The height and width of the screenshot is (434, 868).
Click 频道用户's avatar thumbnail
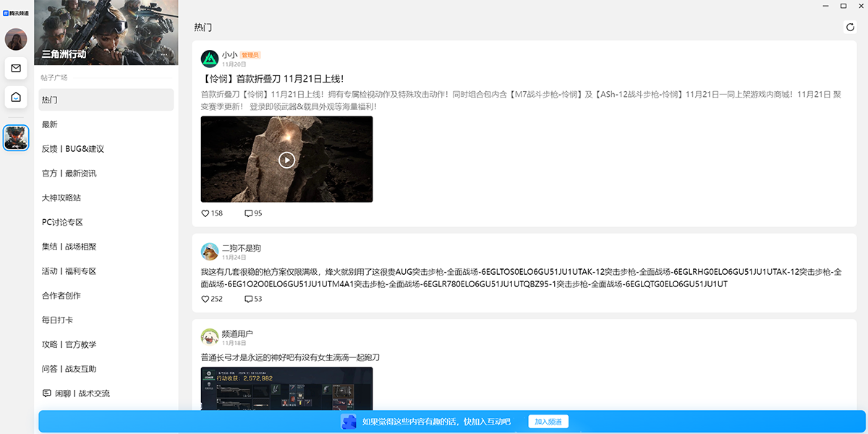209,336
